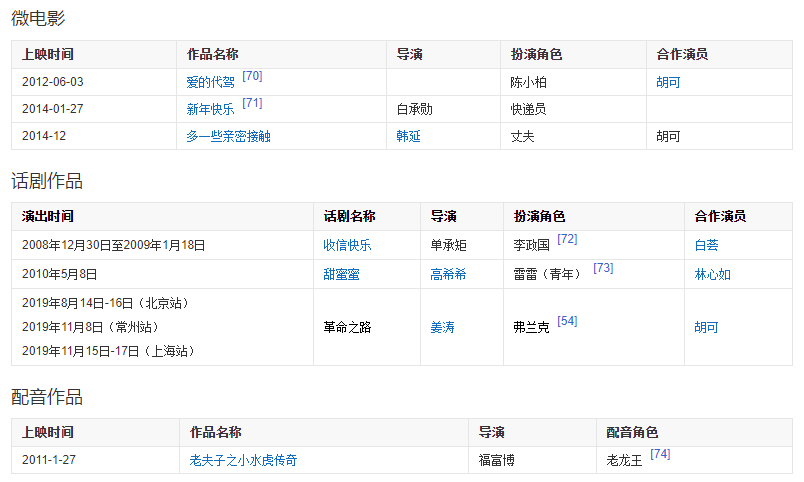Image resolution: width=804 pixels, height=482 pixels.
Task: Click reference [70] next to 爱的代驾
Action: tap(252, 76)
